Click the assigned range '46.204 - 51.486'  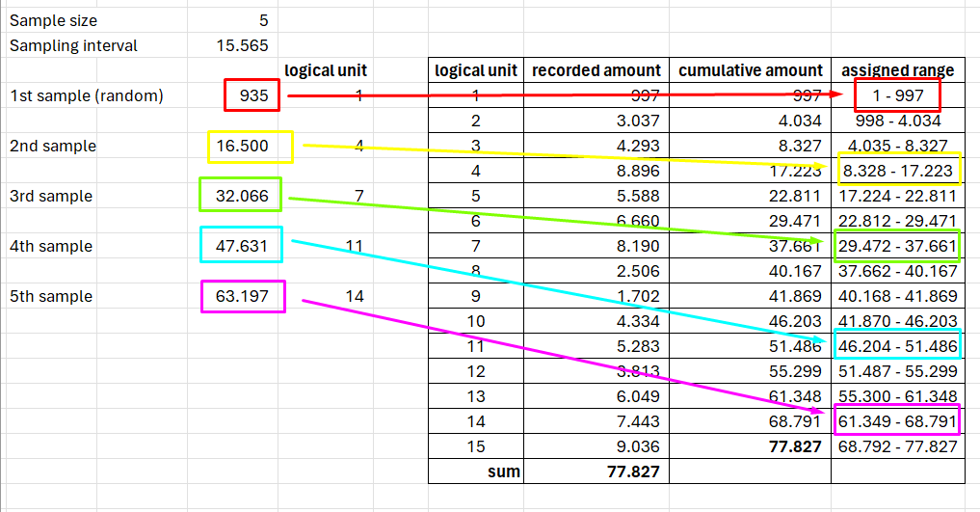[897, 344]
